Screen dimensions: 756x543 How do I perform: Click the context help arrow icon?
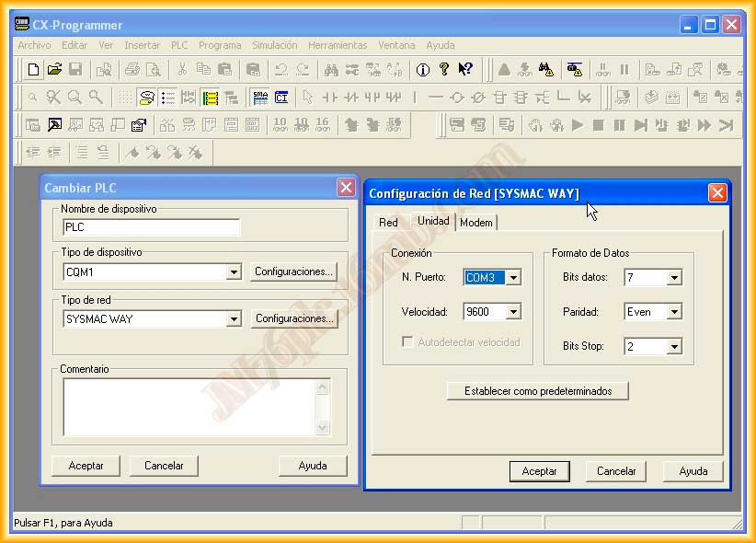tap(465, 69)
